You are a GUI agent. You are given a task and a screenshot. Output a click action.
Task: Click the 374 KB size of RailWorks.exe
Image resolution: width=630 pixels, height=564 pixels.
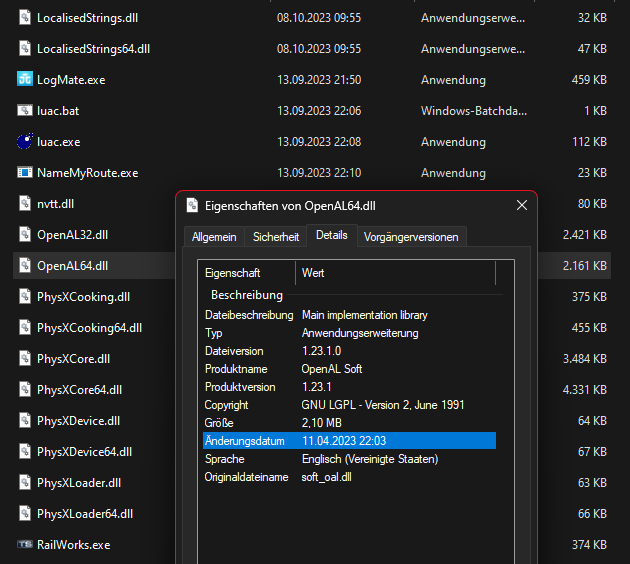[x=589, y=545]
